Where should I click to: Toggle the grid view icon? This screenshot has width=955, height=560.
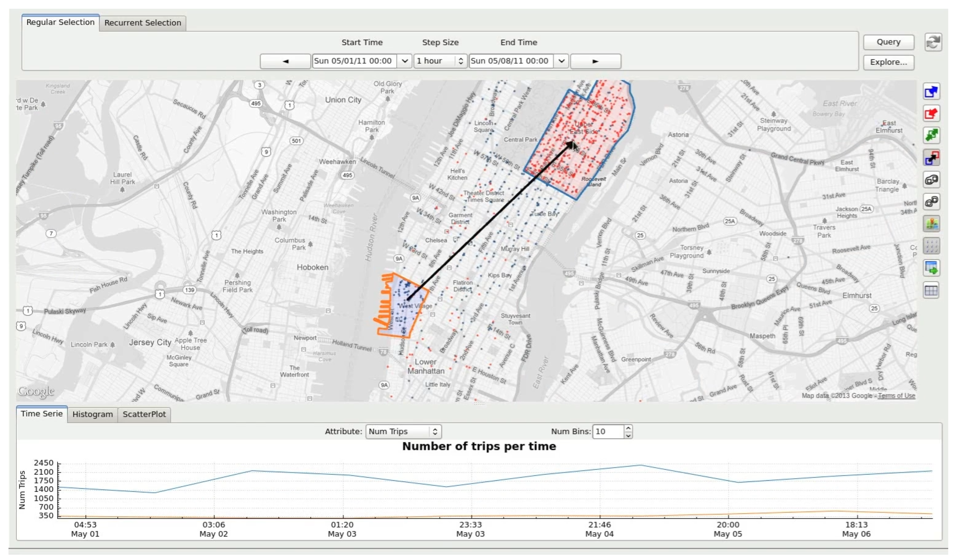[x=931, y=290]
